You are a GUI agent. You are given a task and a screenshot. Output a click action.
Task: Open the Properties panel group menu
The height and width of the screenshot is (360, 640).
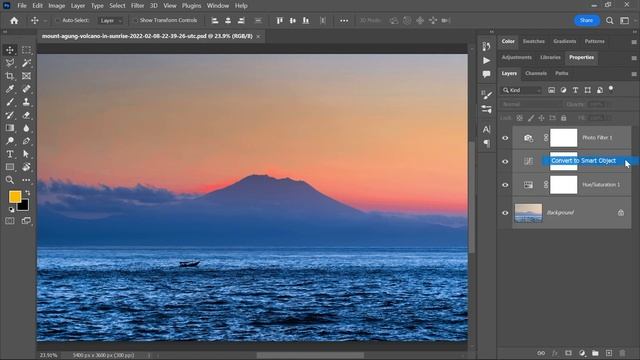tap(634, 58)
